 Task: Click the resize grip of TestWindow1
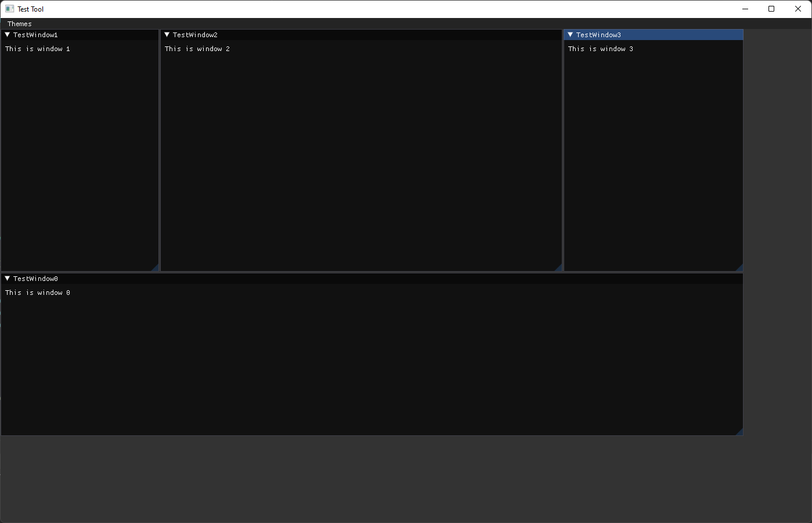point(156,268)
